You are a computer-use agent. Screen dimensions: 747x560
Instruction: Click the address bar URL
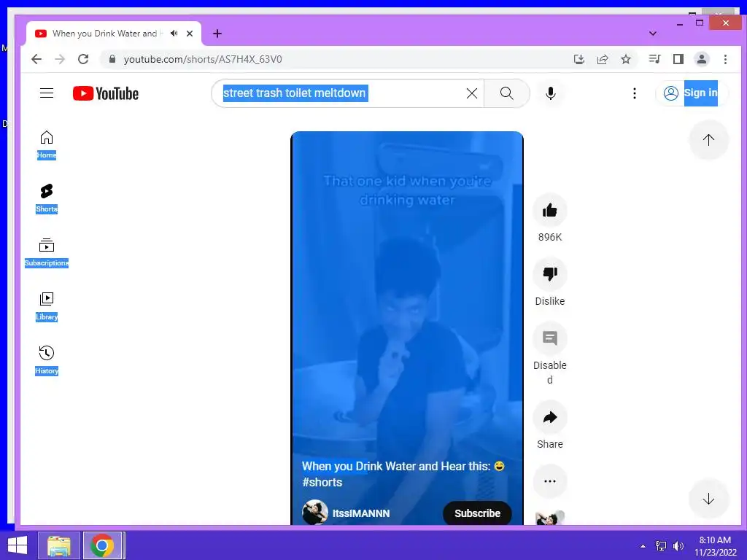click(x=203, y=59)
